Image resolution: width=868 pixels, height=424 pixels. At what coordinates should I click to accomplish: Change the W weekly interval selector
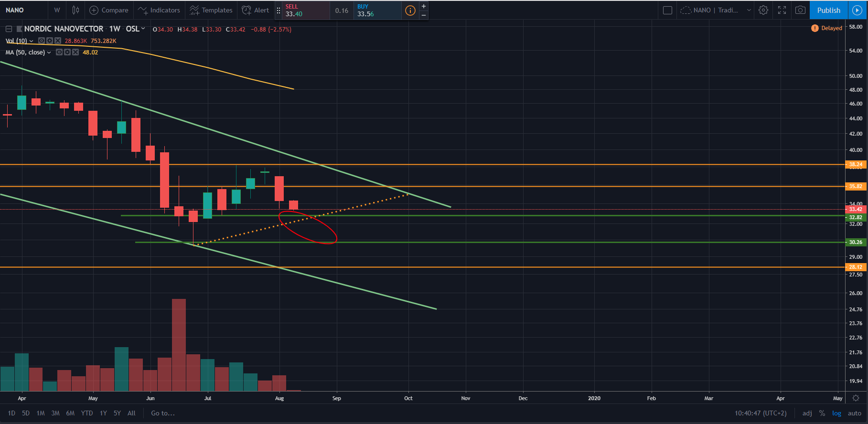pos(57,10)
